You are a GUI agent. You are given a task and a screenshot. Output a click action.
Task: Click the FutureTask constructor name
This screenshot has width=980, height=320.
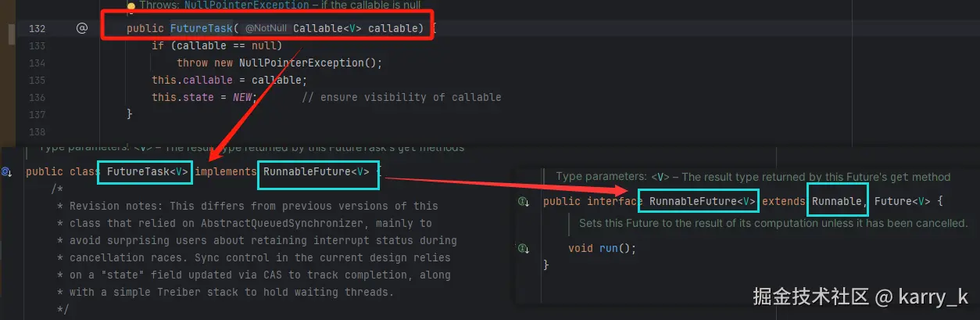[x=201, y=29]
